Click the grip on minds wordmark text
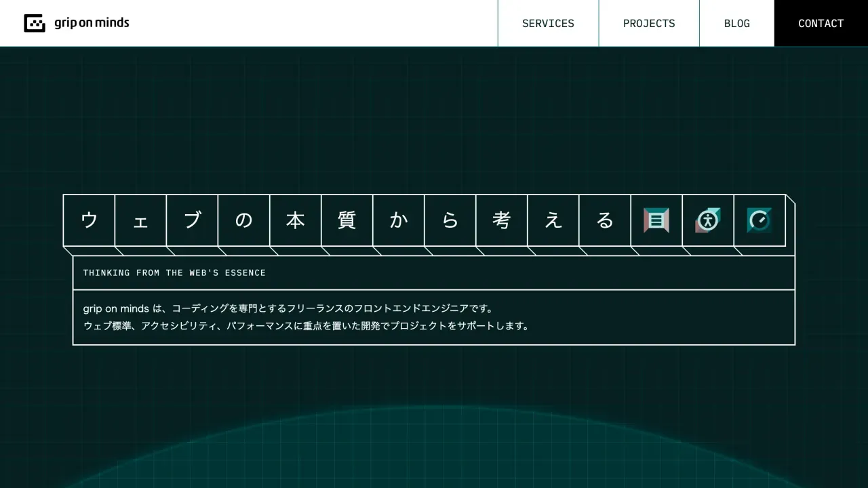 click(91, 22)
